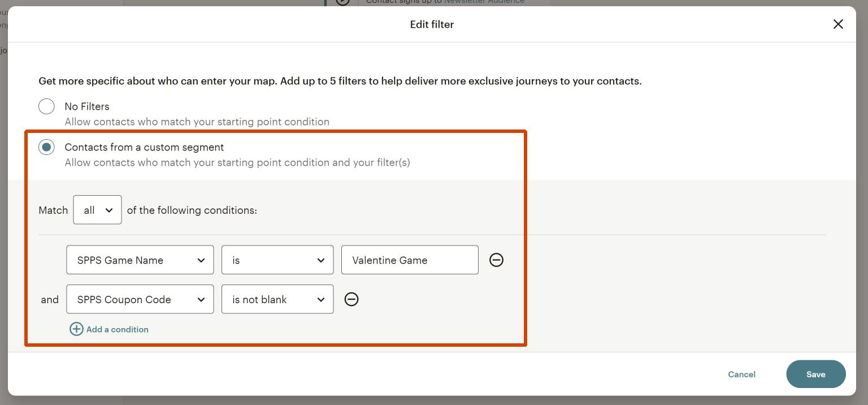Open the Match 'all' dropdown
Image resolution: width=868 pixels, height=405 pixels.
click(x=97, y=210)
